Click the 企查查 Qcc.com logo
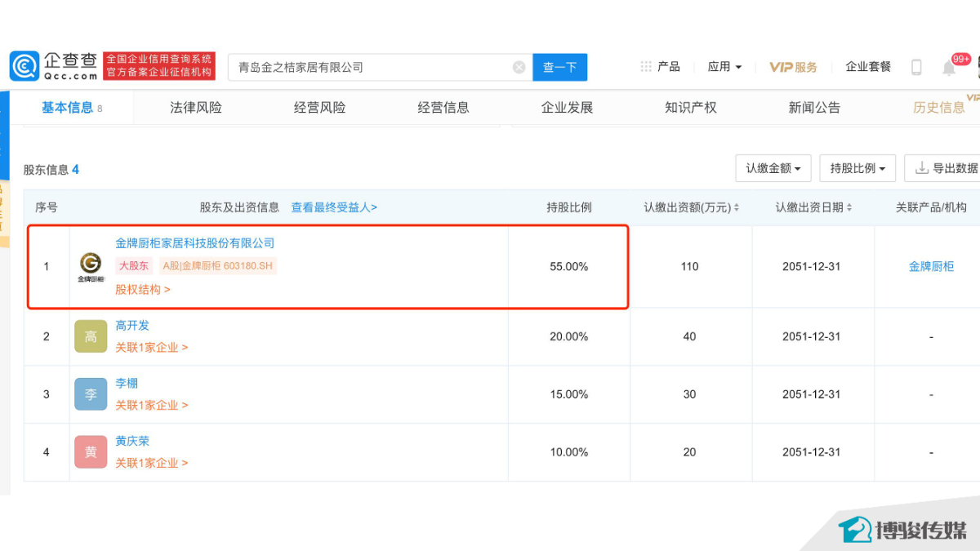The height and width of the screenshot is (551, 980). 54,67
